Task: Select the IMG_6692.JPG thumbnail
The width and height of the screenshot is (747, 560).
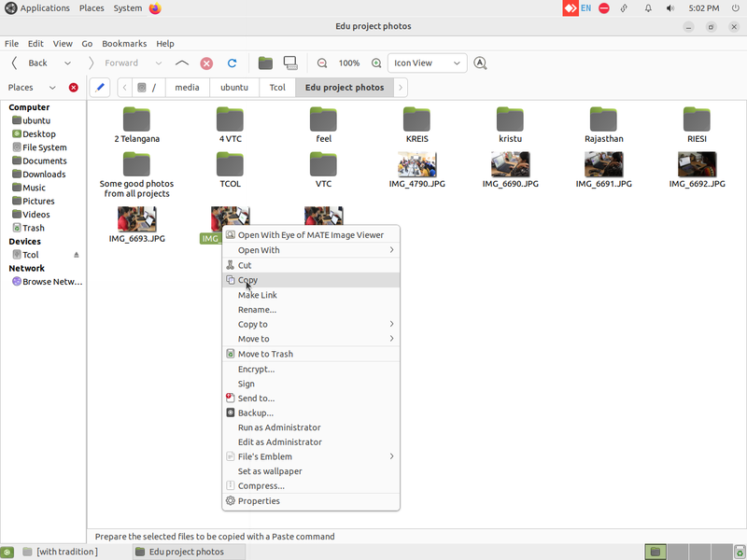Action: pyautogui.click(x=697, y=164)
